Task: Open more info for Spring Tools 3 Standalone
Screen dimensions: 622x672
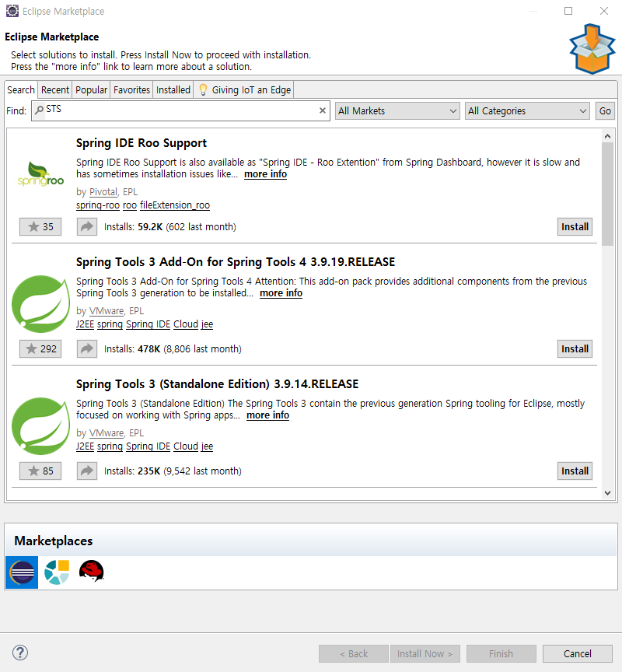Action: click(267, 415)
